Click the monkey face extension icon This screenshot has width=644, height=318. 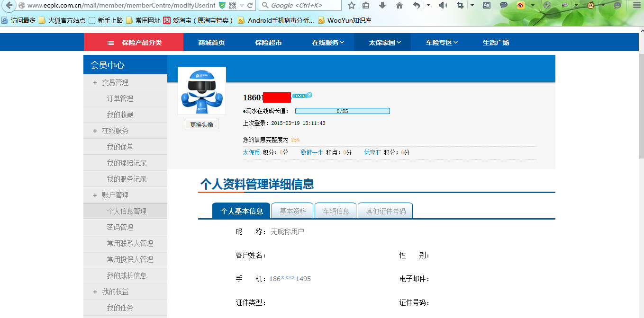click(x=591, y=5)
